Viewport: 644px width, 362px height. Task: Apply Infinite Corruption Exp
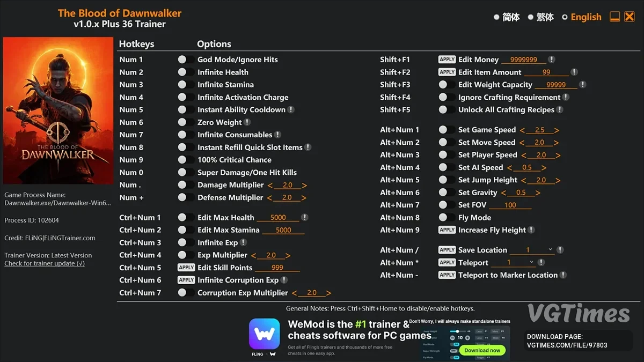[186, 280]
